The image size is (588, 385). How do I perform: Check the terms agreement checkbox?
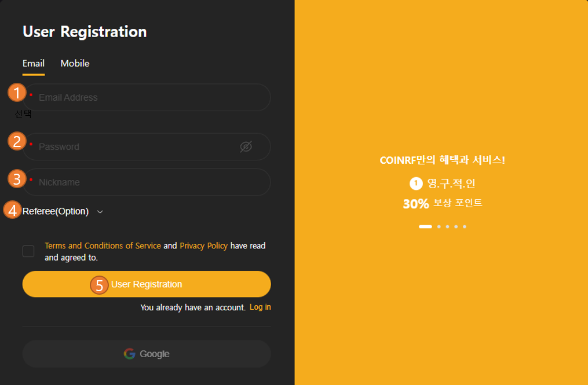[x=28, y=251]
